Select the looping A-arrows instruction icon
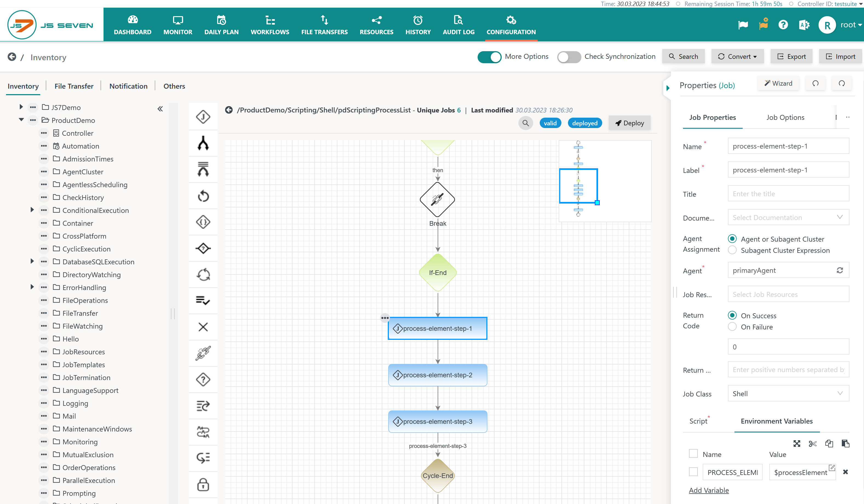 (203, 432)
